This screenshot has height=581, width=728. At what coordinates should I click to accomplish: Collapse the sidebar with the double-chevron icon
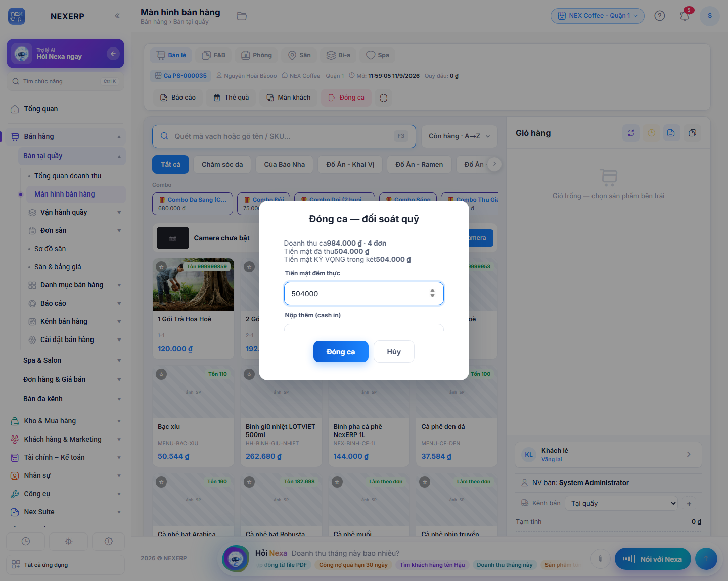(x=117, y=16)
